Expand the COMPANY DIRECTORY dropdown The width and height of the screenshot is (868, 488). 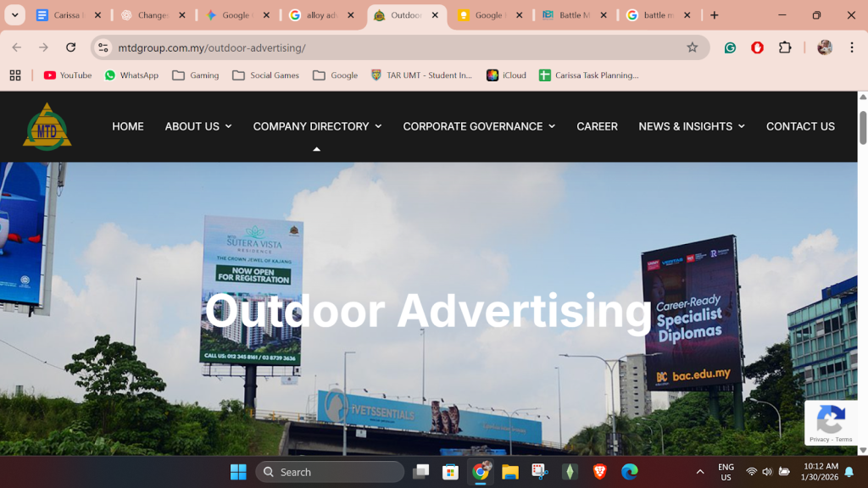(317, 127)
